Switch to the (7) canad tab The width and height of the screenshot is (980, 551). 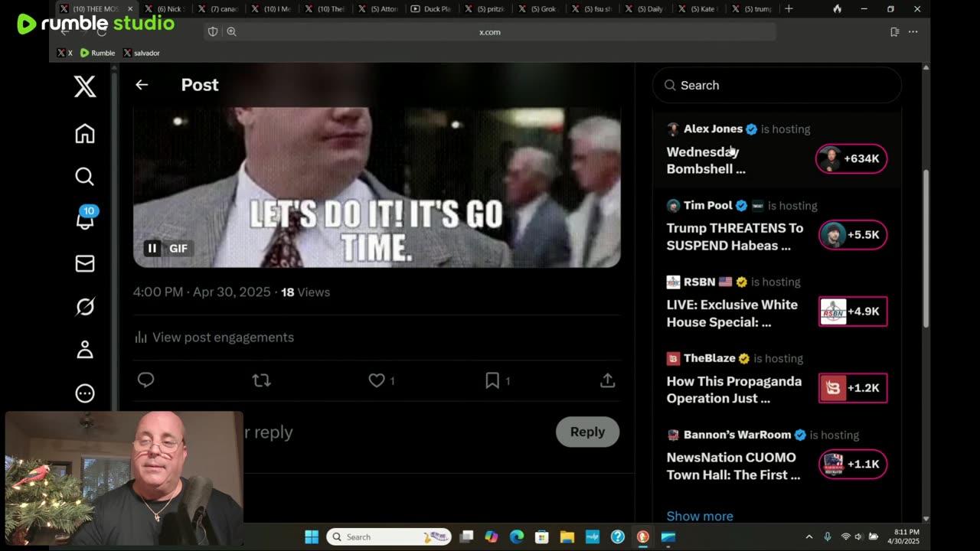218,9
